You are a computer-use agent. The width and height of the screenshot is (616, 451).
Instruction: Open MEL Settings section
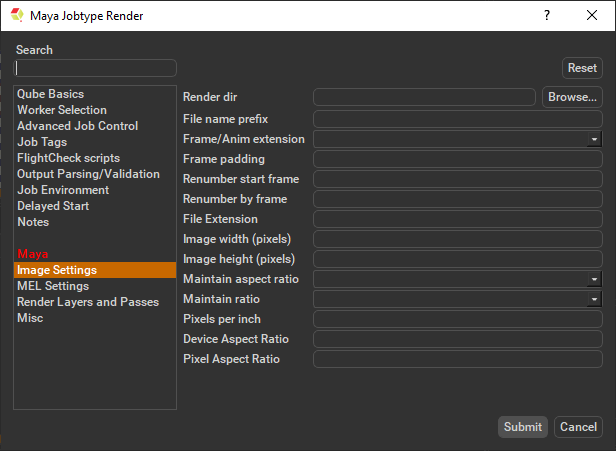(53, 286)
